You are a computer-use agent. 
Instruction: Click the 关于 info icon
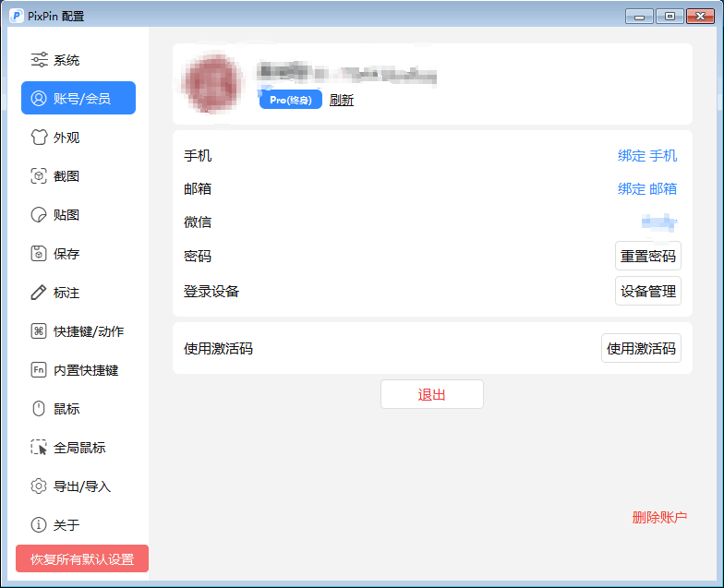coord(39,524)
